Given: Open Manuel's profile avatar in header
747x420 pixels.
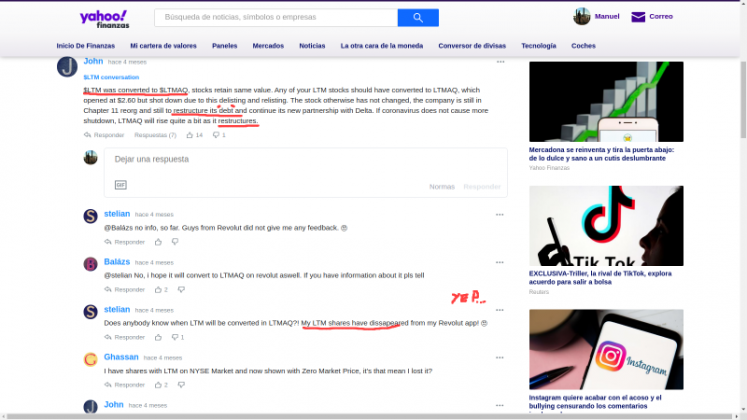Looking at the screenshot, I should coord(582,17).
